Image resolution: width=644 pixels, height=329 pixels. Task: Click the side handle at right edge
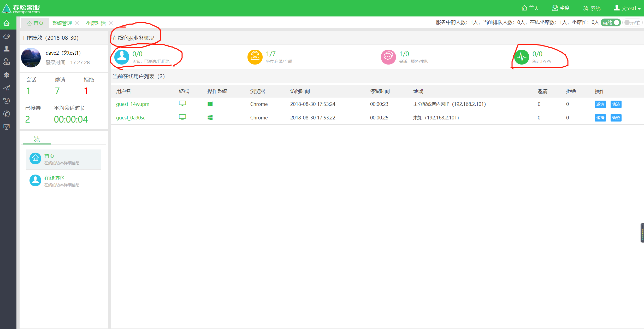pos(642,233)
